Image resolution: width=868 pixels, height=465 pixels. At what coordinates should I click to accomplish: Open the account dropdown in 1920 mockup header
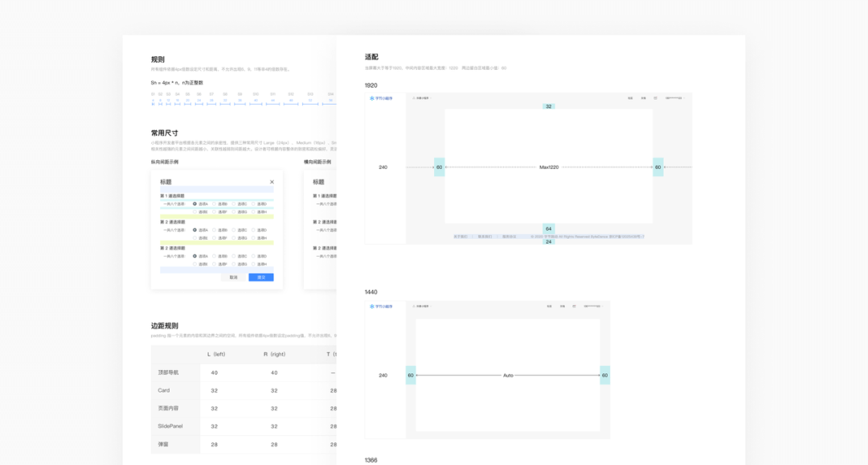tap(675, 98)
